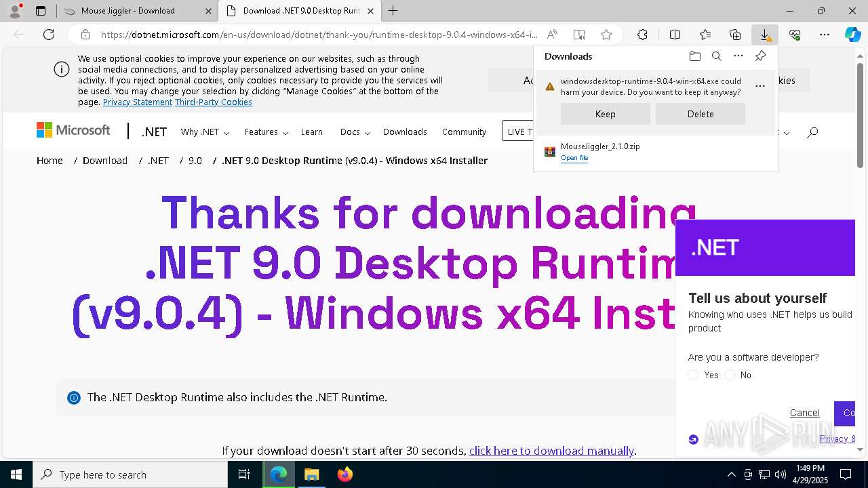Viewport: 868px width, 488px height.
Task: Expand the Features dropdown menu
Action: [267, 132]
